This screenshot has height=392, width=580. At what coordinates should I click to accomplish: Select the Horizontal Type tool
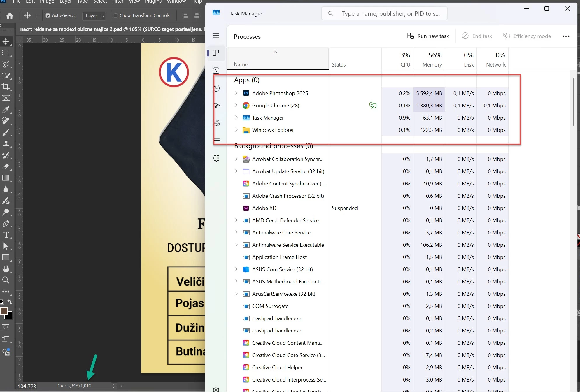click(6, 235)
